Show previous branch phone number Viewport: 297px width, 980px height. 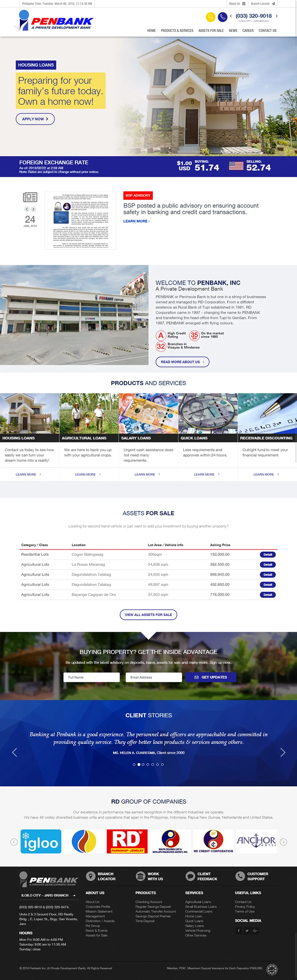click(x=231, y=16)
